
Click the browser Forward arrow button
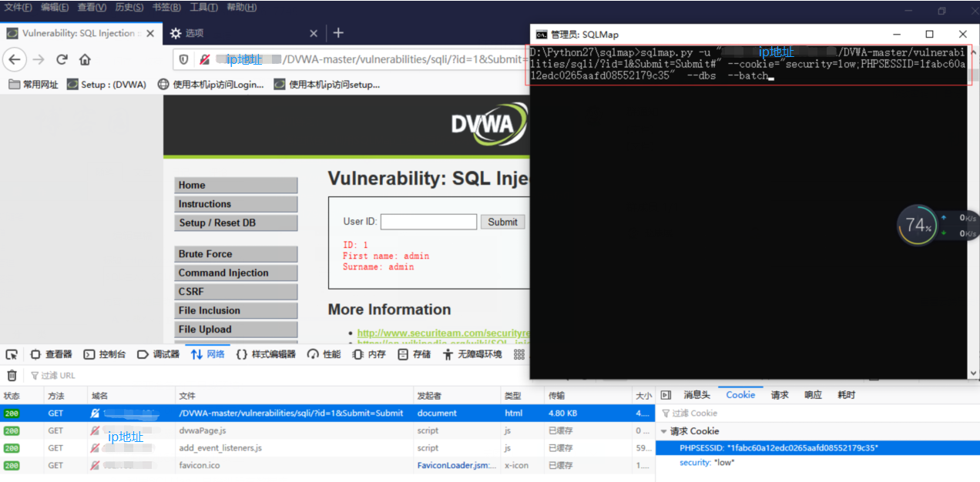tap(39, 59)
